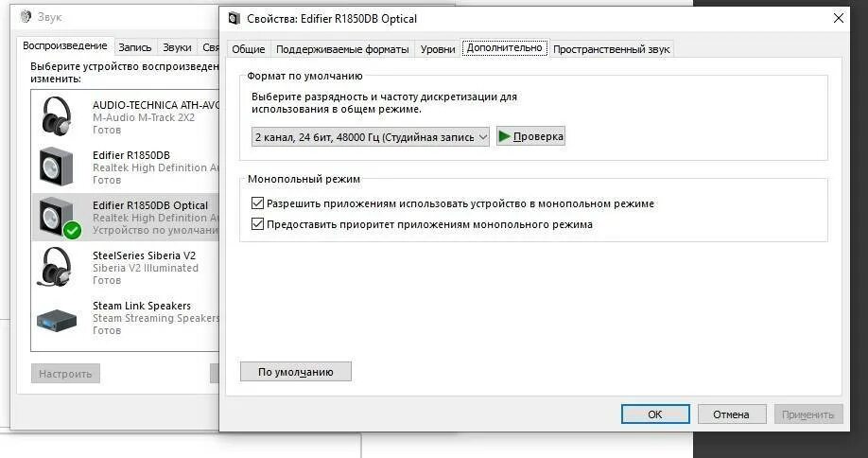Open the Пространственный звук tab
Image resolution: width=868 pixels, height=458 pixels.
pyautogui.click(x=611, y=49)
